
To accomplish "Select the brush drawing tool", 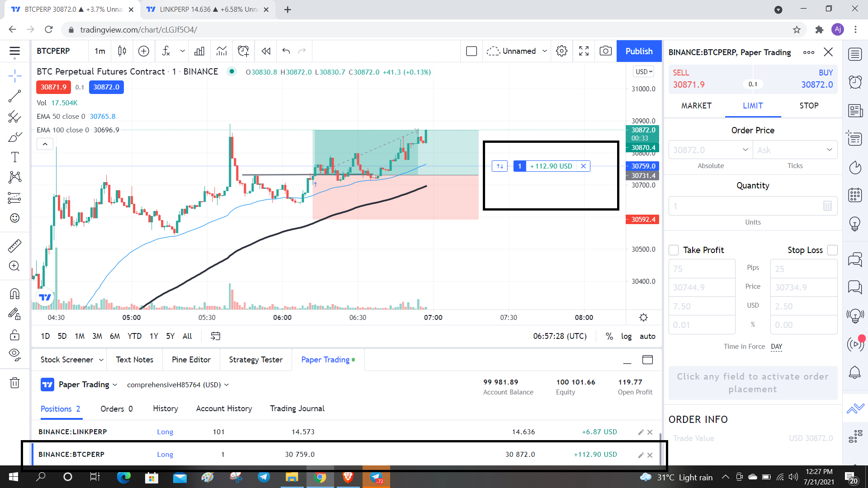I will [15, 137].
